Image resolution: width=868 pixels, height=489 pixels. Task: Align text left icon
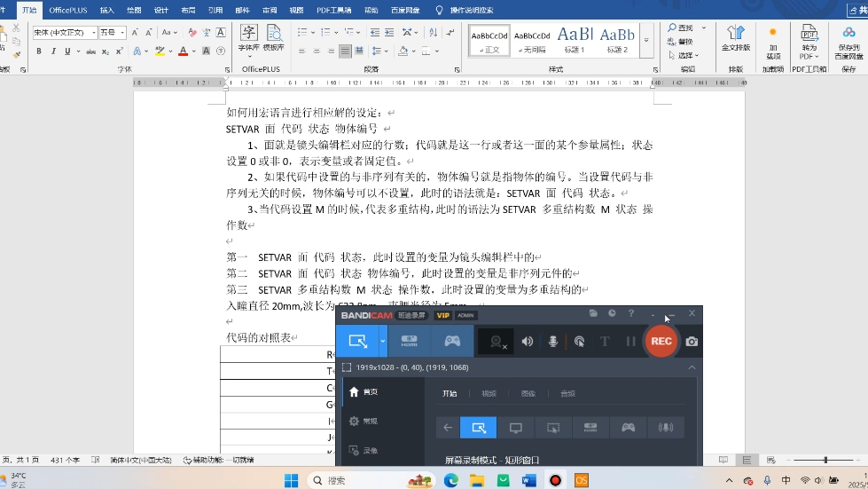(x=301, y=51)
